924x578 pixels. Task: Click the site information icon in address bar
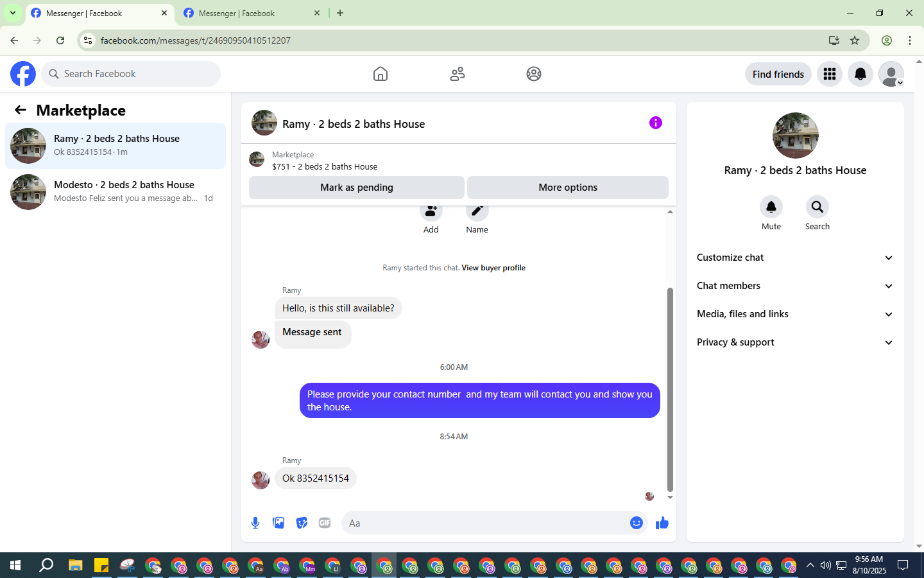pyautogui.click(x=88, y=40)
